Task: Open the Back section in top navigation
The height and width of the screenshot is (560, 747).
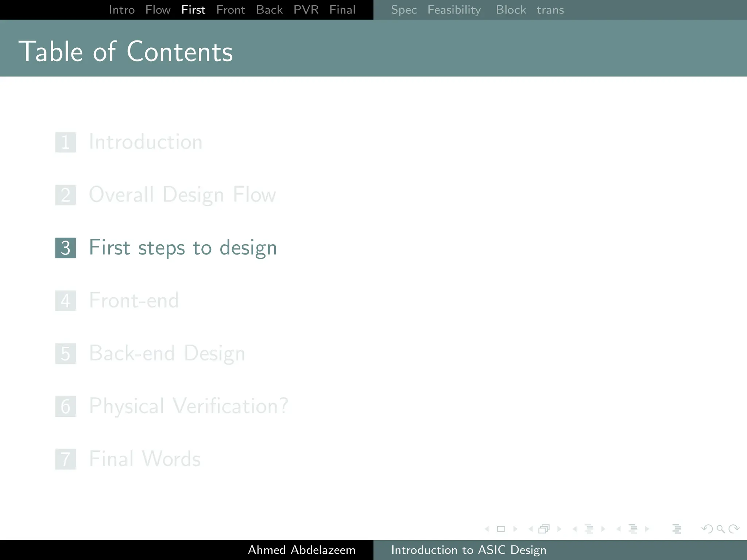Action: point(270,10)
